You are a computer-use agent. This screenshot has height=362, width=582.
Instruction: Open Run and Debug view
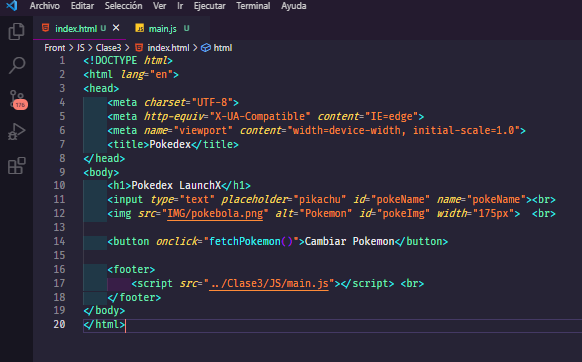(x=16, y=132)
